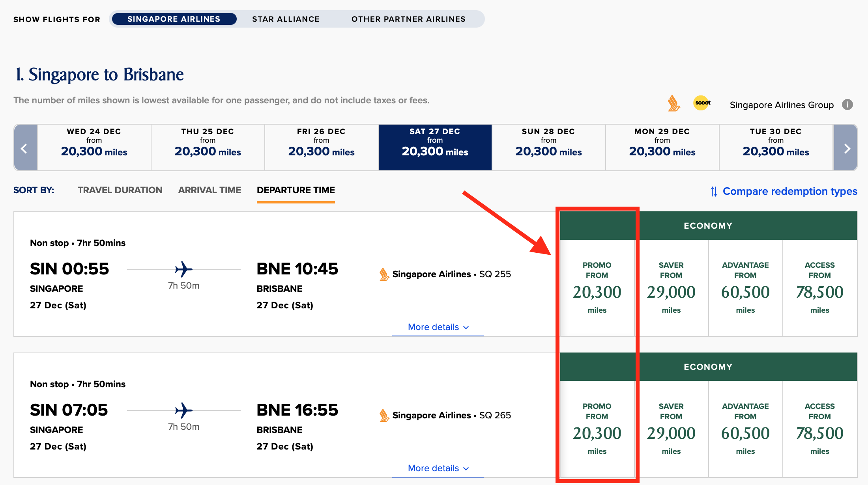Image resolution: width=868 pixels, height=485 pixels.
Task: Click the airplane icon on flight SQ 255
Action: coord(183,269)
